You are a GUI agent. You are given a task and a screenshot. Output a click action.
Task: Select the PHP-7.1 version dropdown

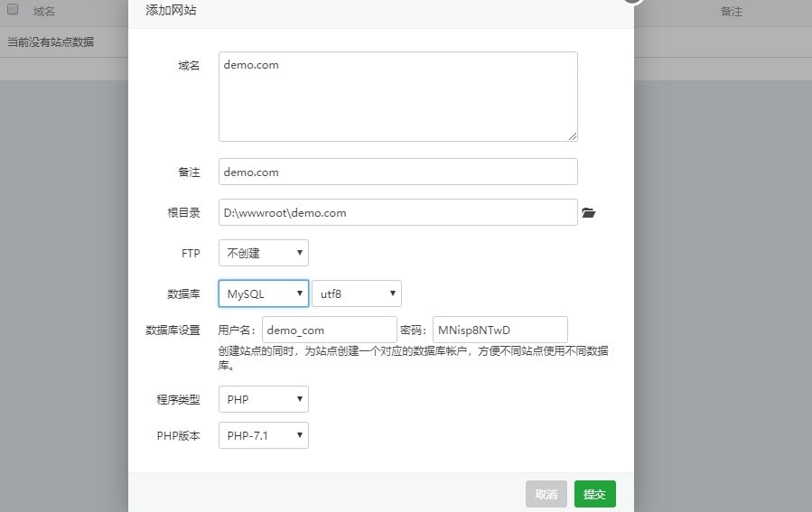[x=263, y=435]
